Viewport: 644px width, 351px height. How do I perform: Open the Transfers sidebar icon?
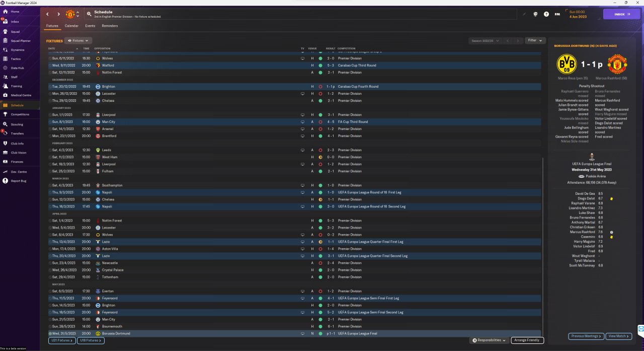pos(5,133)
